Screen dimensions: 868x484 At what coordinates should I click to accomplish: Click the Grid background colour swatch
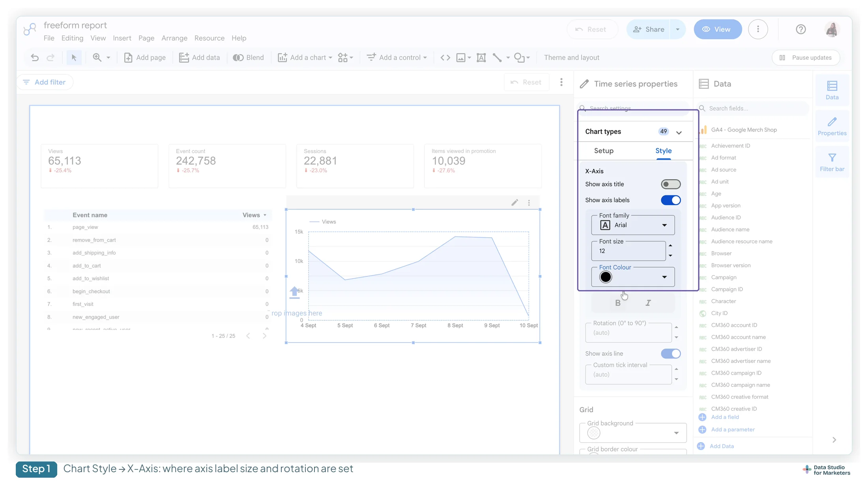[594, 433]
